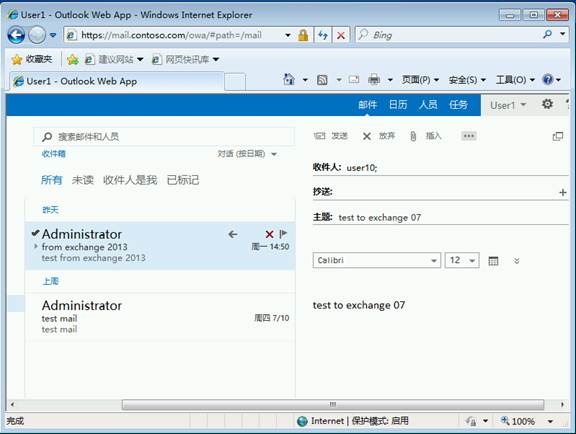Click the 插入 insert attachment button
The image size is (576, 434).
(425, 136)
